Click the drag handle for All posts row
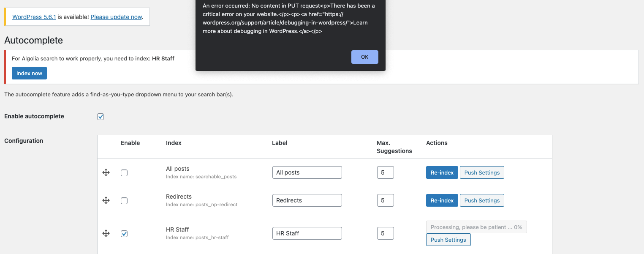The width and height of the screenshot is (644, 254). (106, 172)
